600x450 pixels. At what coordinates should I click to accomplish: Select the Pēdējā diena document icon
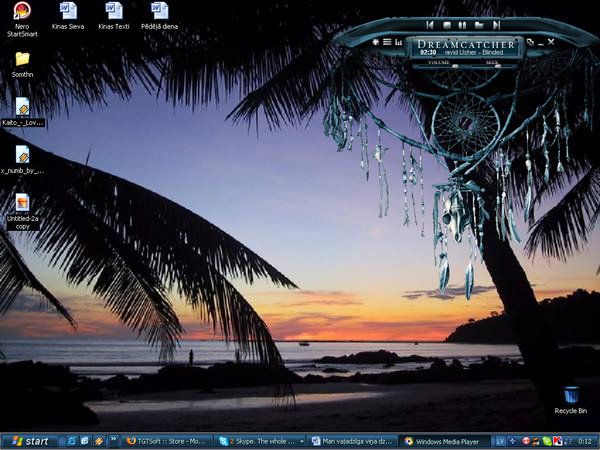pyautogui.click(x=160, y=16)
